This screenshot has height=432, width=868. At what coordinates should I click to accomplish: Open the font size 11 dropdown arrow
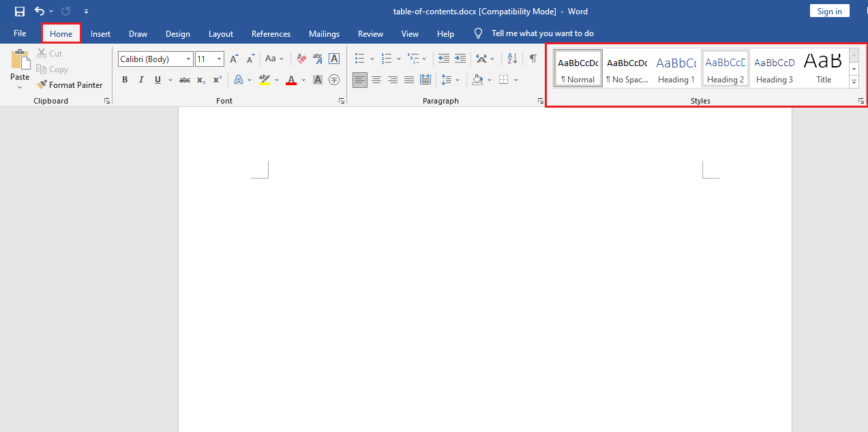219,59
